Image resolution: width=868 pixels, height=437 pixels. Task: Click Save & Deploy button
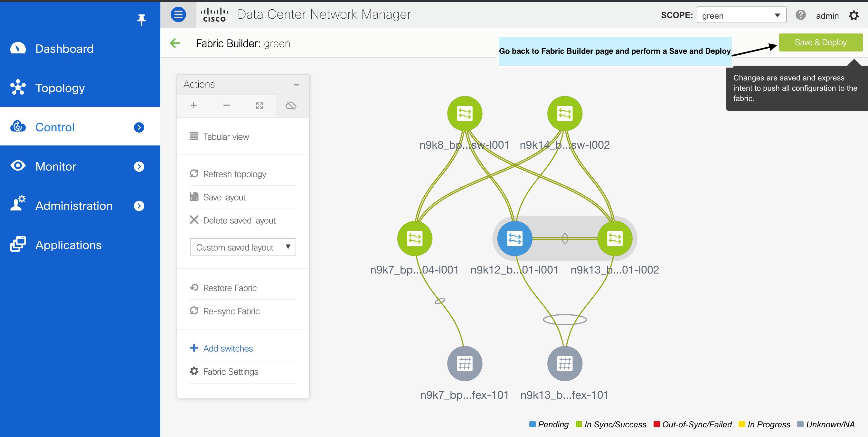(820, 42)
